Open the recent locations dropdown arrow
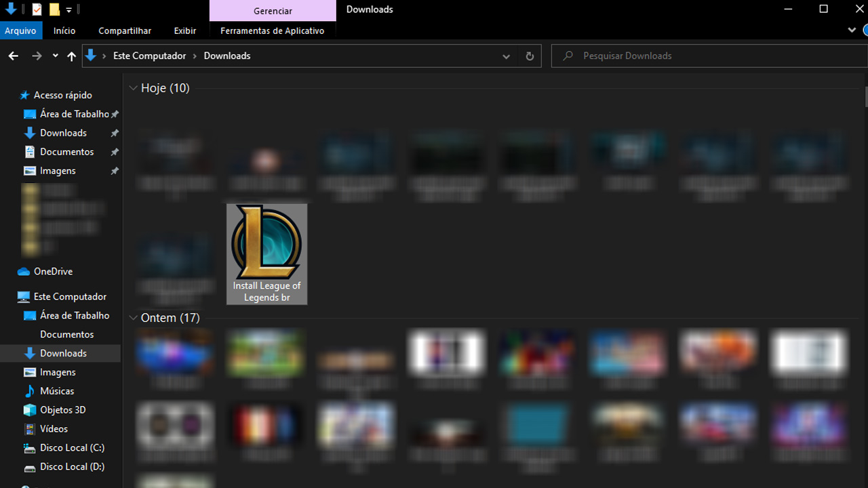868x488 pixels. pos(55,56)
